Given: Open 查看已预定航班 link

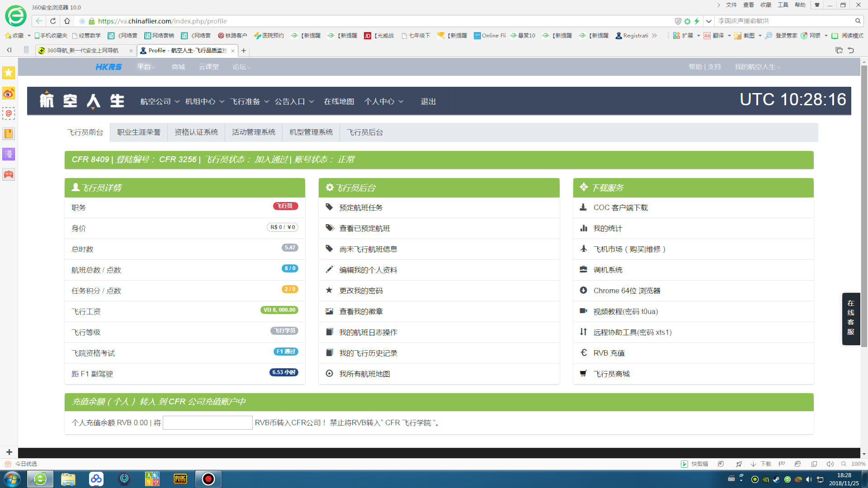Looking at the screenshot, I should (364, 228).
